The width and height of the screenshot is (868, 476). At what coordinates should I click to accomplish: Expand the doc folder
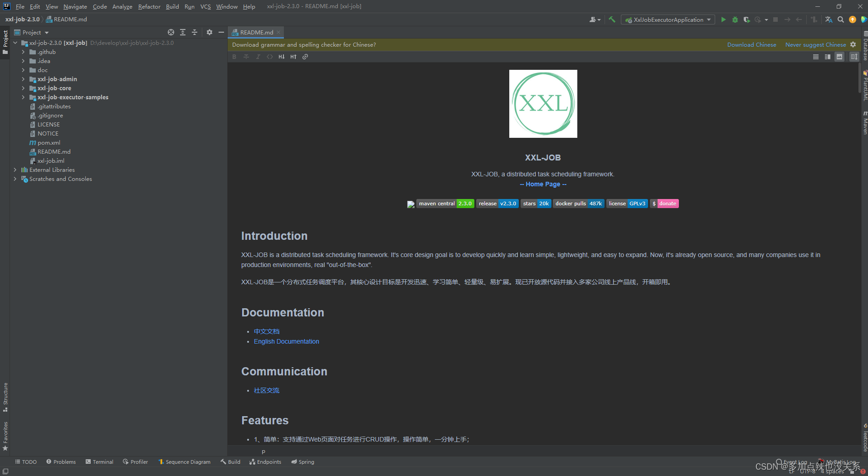(x=23, y=70)
